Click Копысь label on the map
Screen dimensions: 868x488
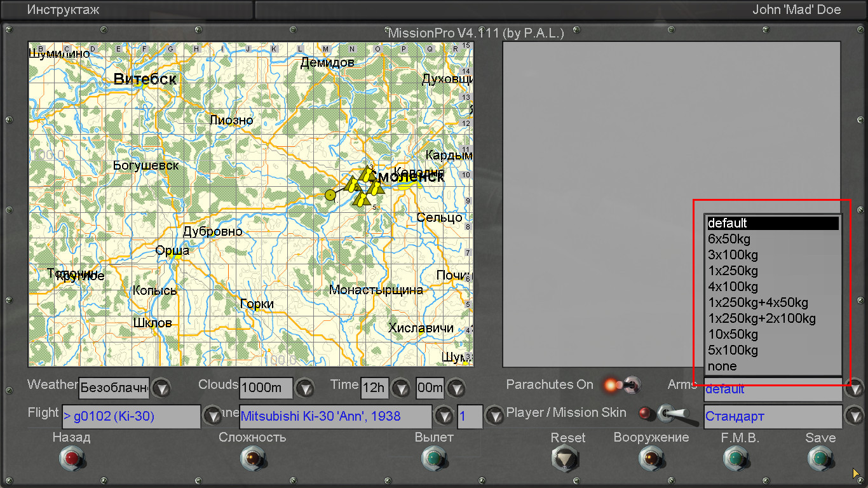click(154, 290)
